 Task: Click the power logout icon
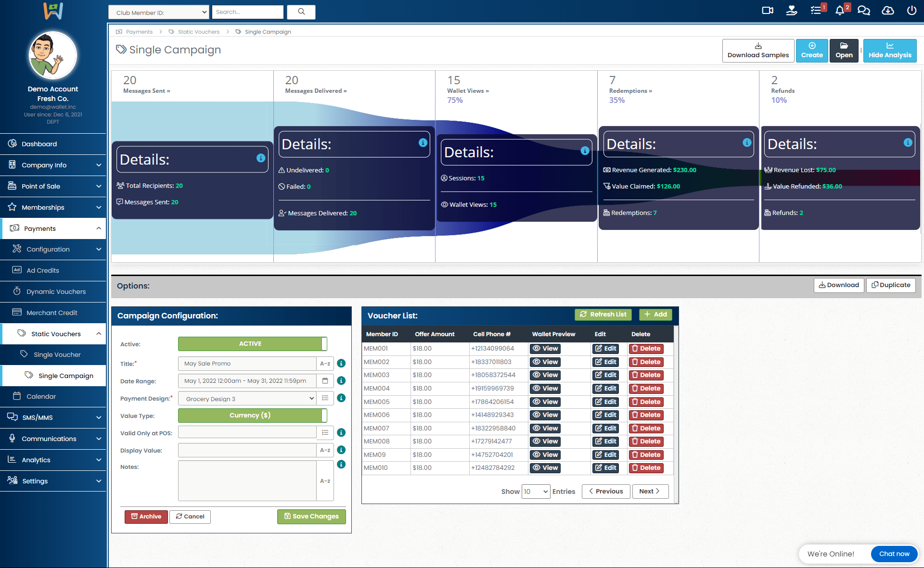tap(911, 11)
